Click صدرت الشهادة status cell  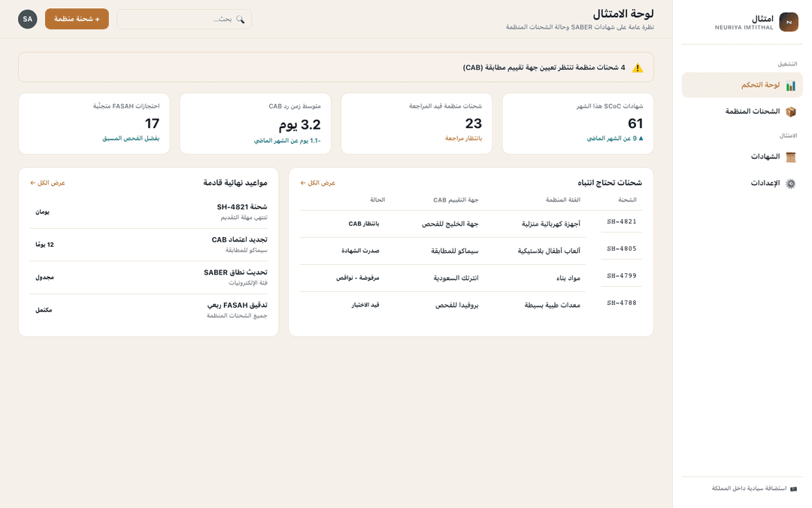360,251
